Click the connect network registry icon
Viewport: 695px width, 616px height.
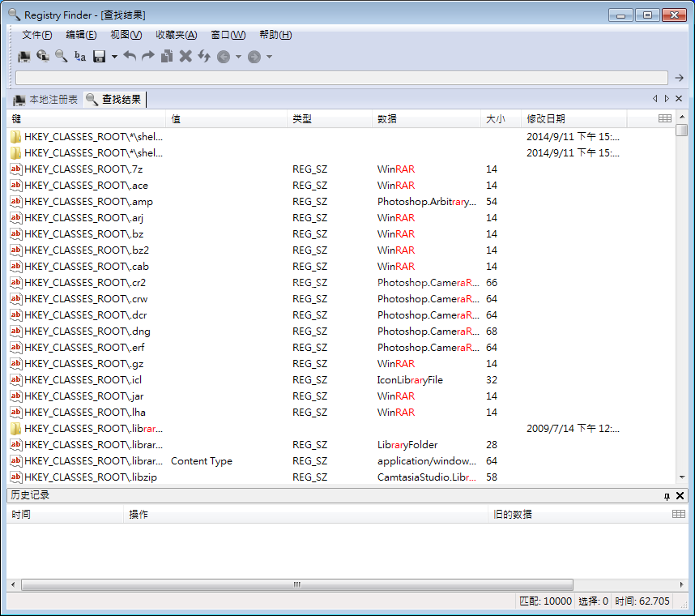pos(43,56)
